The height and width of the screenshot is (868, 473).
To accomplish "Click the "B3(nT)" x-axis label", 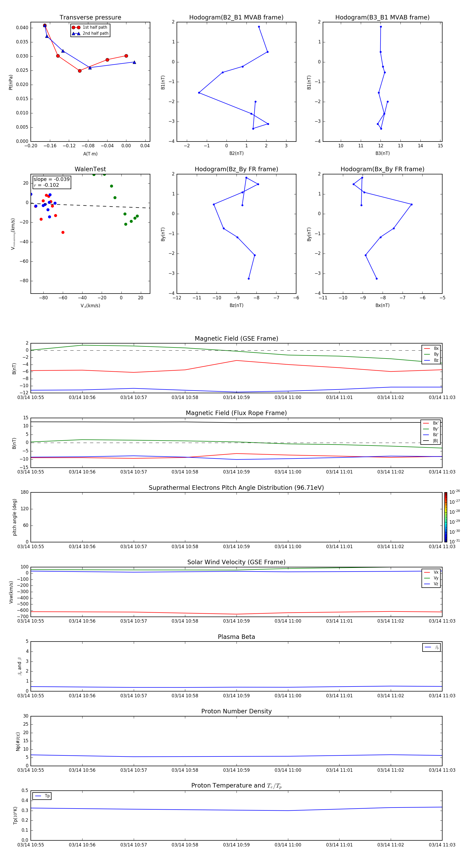I will [x=382, y=153].
